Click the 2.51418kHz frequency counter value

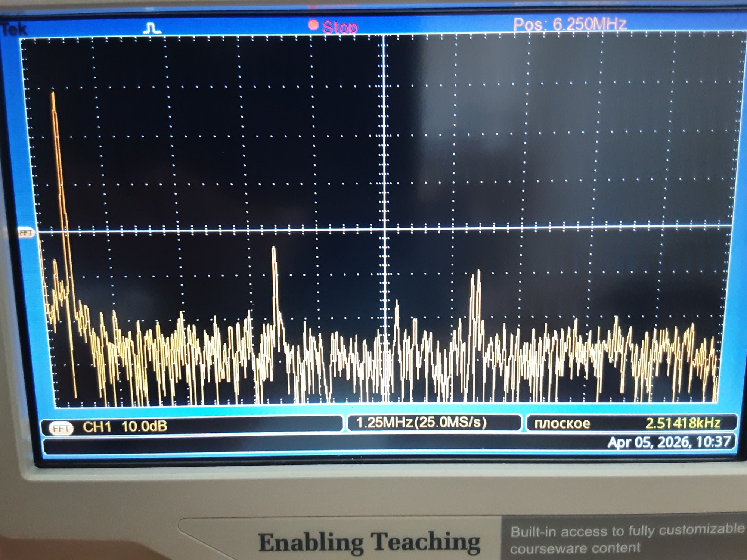[x=682, y=423]
